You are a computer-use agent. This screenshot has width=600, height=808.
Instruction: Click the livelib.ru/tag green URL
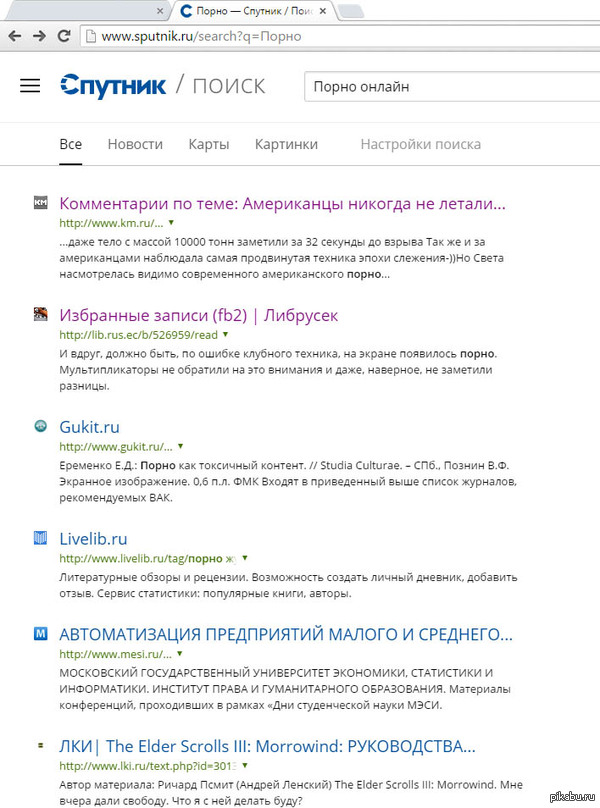click(x=148, y=558)
